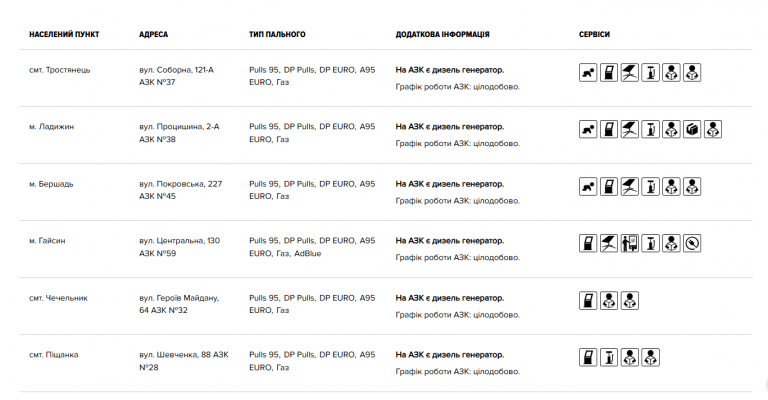Click the Населений пункт column header
Screen dimensions: 768x400
coord(64,34)
